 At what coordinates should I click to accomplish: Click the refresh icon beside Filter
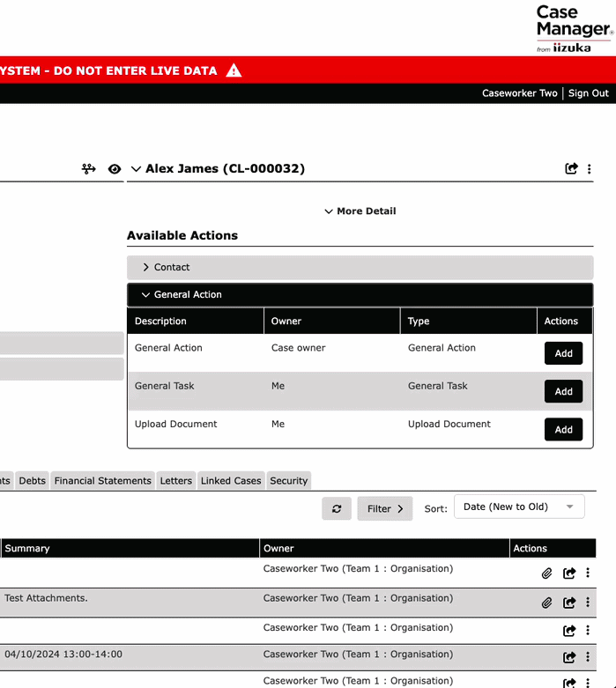337,508
